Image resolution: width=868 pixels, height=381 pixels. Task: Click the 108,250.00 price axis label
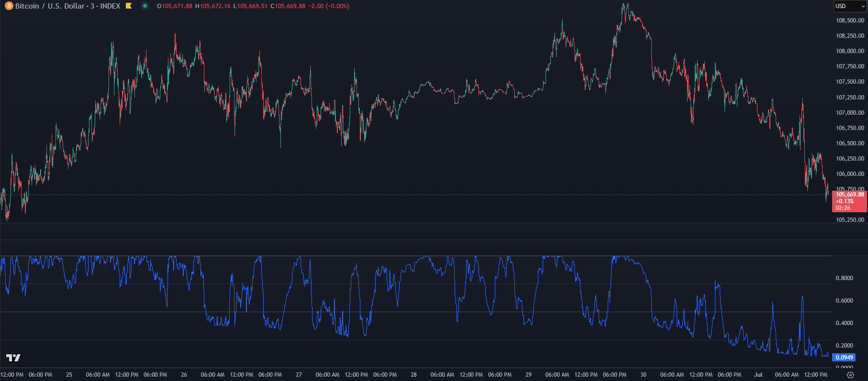click(850, 36)
